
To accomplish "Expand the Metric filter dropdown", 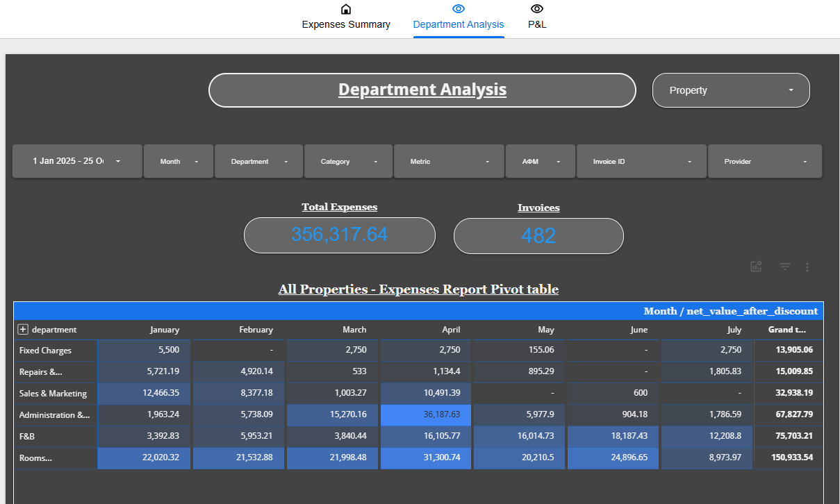I will coord(449,161).
